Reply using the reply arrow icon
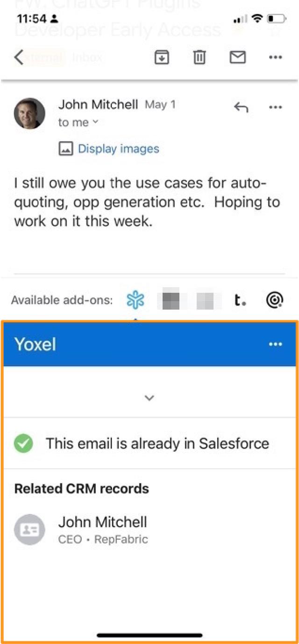This screenshot has height=644, width=299. [241, 108]
